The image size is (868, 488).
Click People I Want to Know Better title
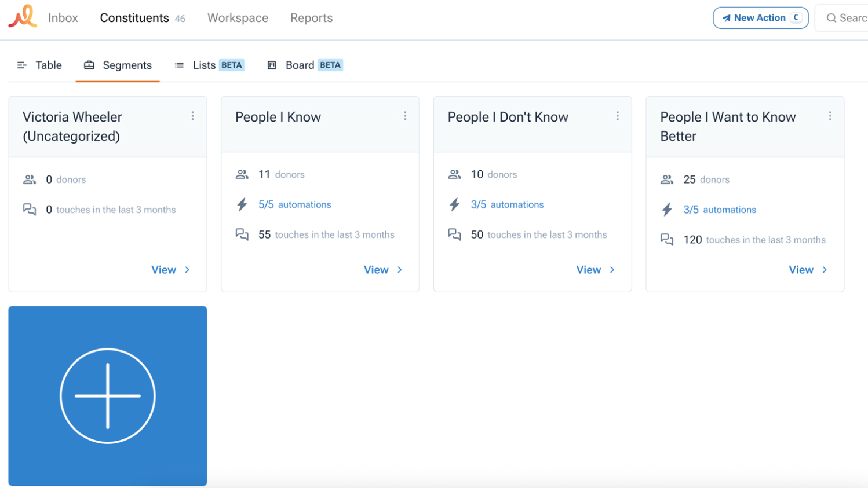pos(728,126)
